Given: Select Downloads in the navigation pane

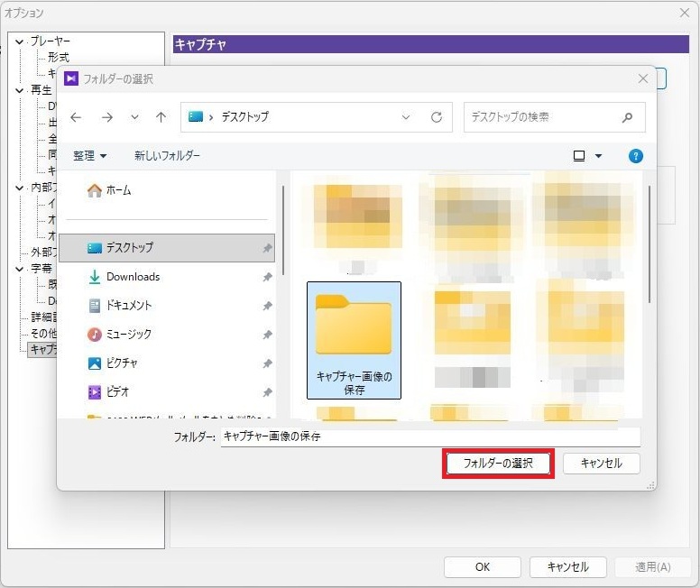Looking at the screenshot, I should tap(133, 277).
